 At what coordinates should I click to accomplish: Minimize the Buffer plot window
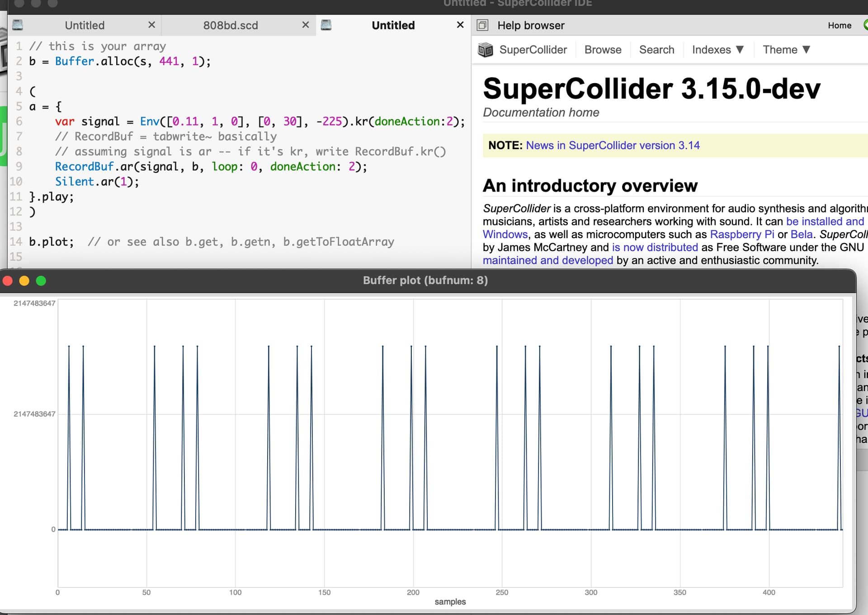point(24,281)
